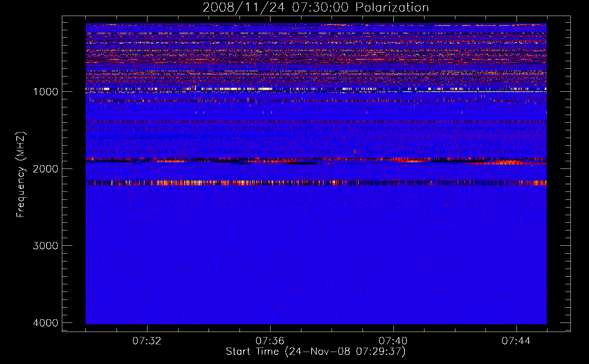Click the 'Start Time (24-Nov-08 07:29:37)' axis title
589x364 pixels.
(316, 352)
